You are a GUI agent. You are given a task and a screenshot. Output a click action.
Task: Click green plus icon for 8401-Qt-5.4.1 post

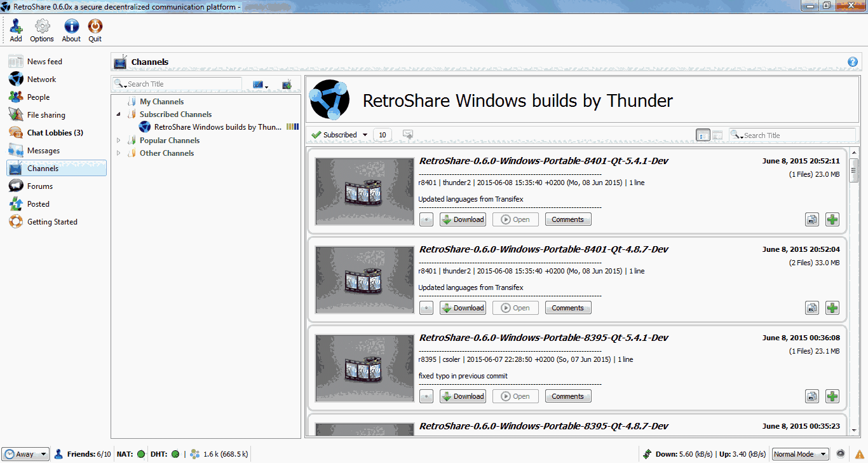pos(832,219)
